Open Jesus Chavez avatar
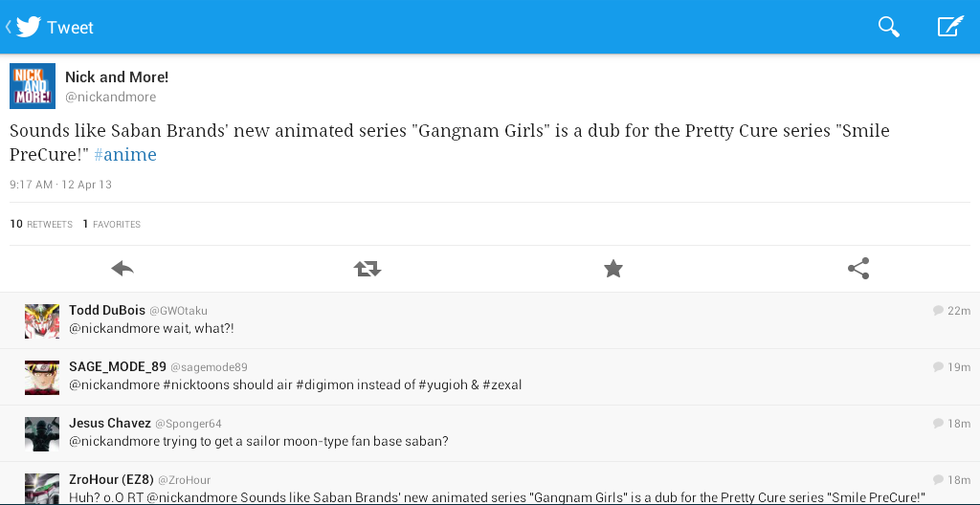The image size is (980, 505). (x=42, y=433)
